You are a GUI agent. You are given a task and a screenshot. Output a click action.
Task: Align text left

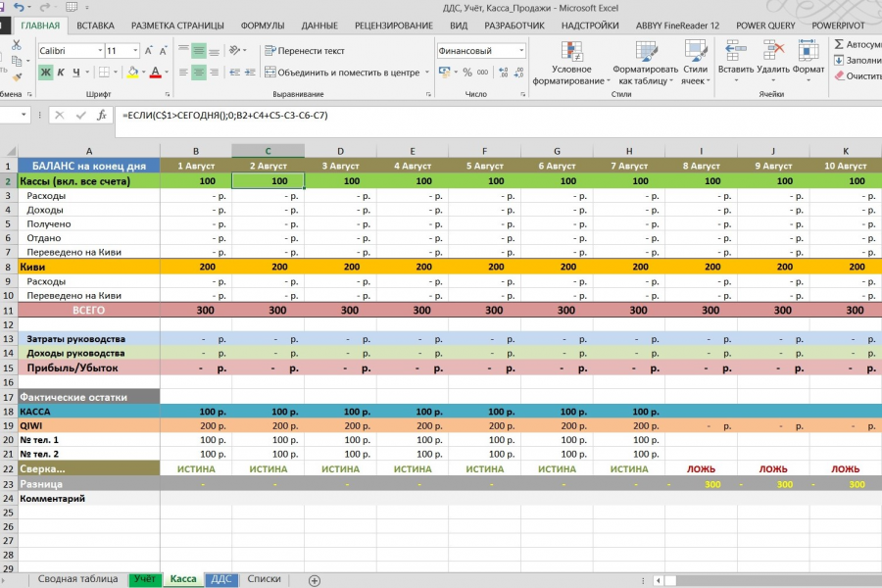click(183, 72)
